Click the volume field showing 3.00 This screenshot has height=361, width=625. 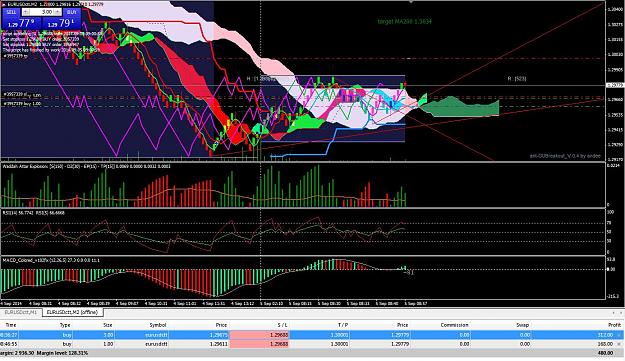[42, 12]
